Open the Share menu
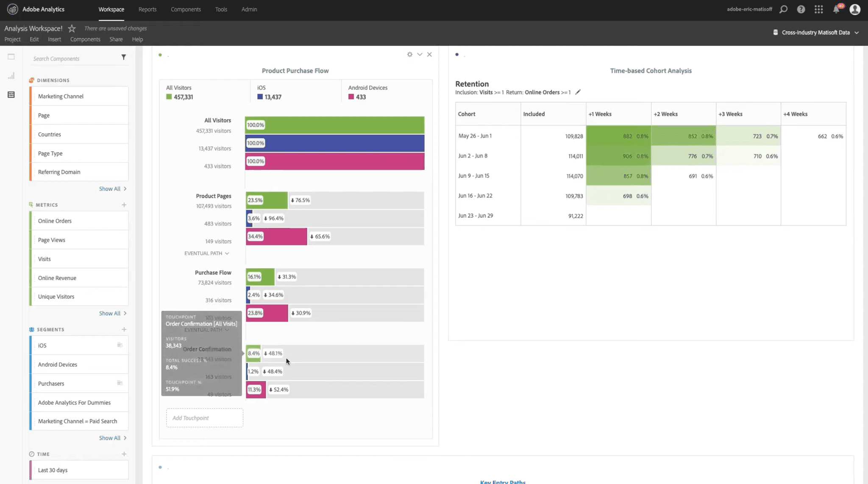This screenshot has width=868, height=484. (116, 39)
